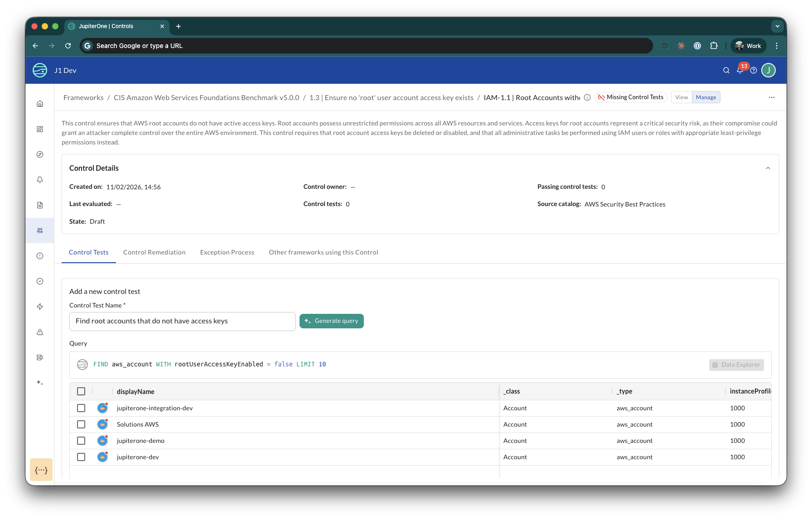Click the J1 Dev logo
This screenshot has height=519, width=812.
point(54,70)
